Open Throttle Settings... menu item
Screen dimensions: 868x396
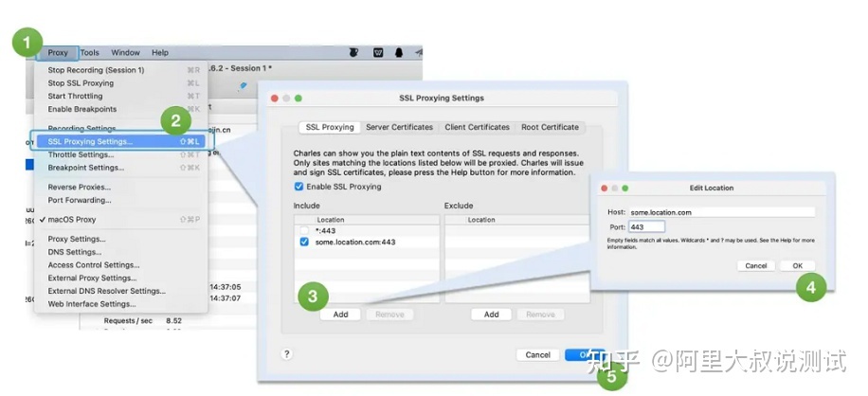coord(120,154)
